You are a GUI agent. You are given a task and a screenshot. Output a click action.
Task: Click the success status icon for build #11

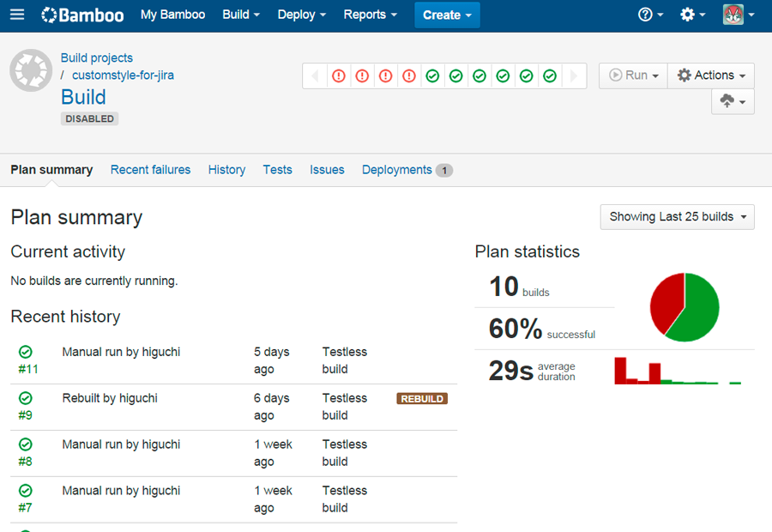pos(26,352)
